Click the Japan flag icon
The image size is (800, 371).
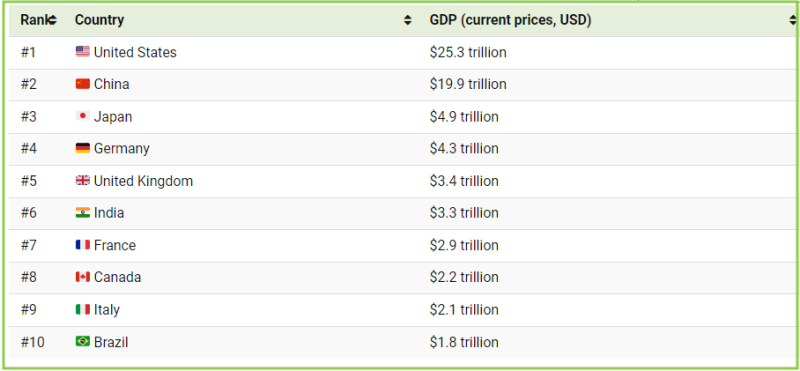point(83,116)
